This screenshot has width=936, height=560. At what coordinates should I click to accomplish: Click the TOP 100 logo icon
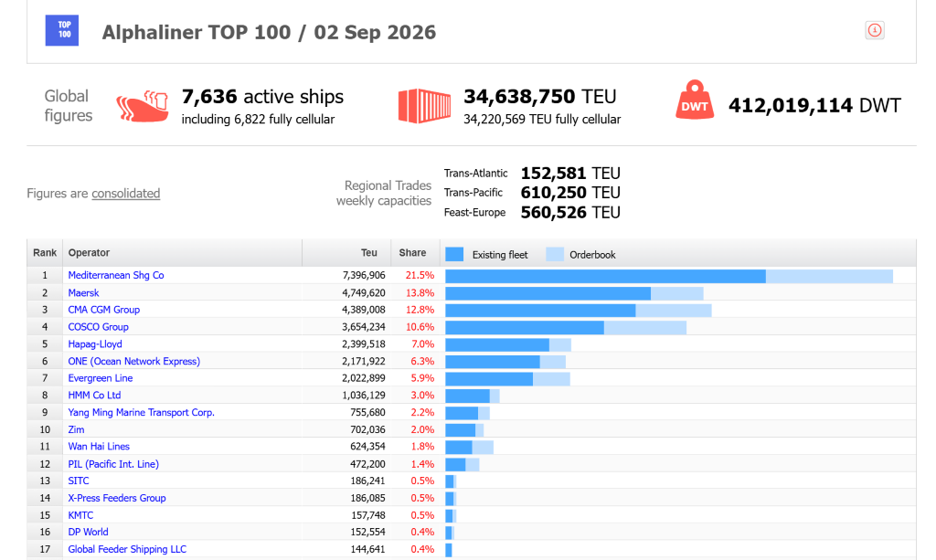click(x=62, y=30)
